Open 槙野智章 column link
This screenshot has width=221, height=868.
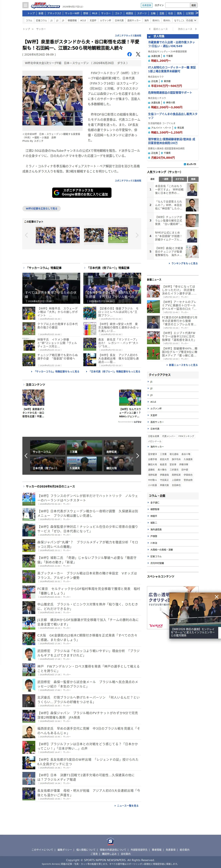(x=155, y=509)
